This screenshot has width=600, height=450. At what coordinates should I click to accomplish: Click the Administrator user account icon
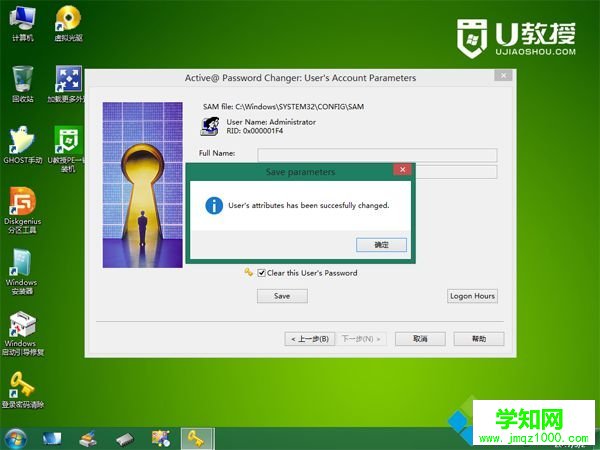click(210, 126)
